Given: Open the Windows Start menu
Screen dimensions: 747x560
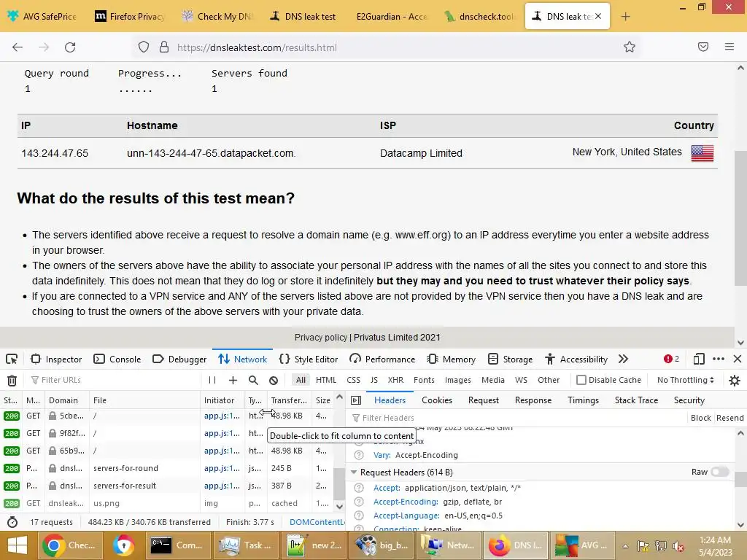Looking at the screenshot, I should 18,545.
